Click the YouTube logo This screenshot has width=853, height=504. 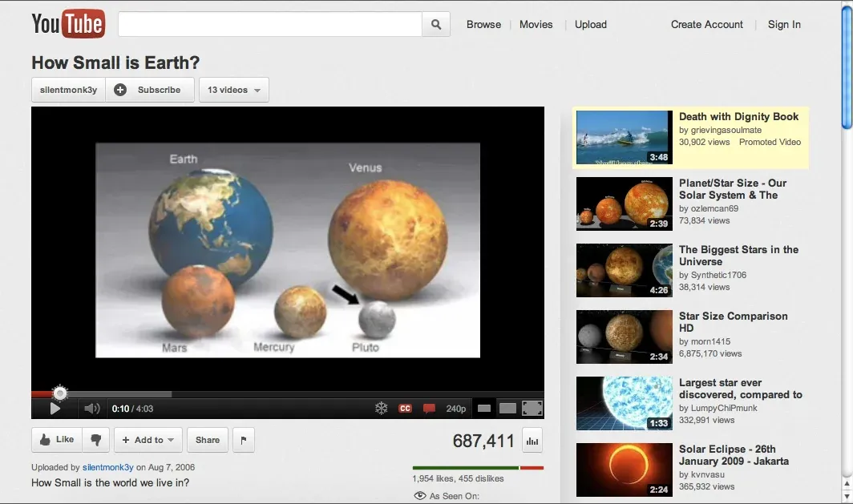[x=68, y=24]
